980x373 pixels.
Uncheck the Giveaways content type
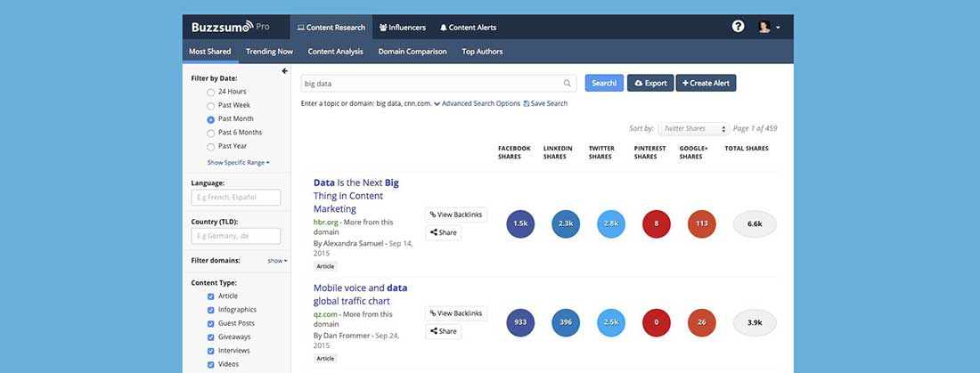pyautogui.click(x=210, y=337)
